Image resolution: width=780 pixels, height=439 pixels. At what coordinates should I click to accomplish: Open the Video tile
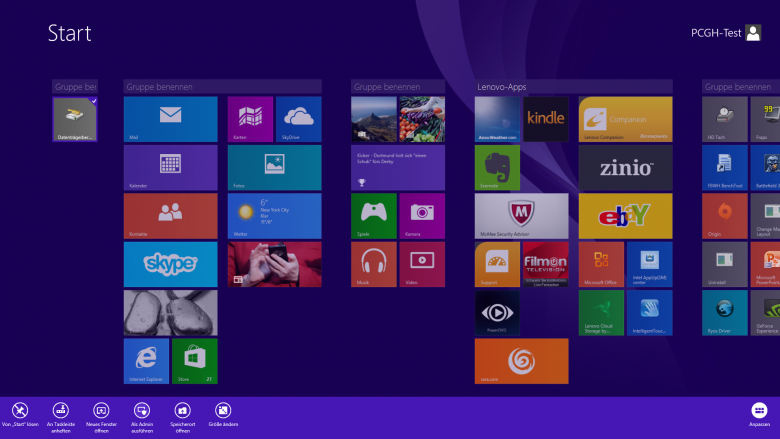click(x=422, y=264)
